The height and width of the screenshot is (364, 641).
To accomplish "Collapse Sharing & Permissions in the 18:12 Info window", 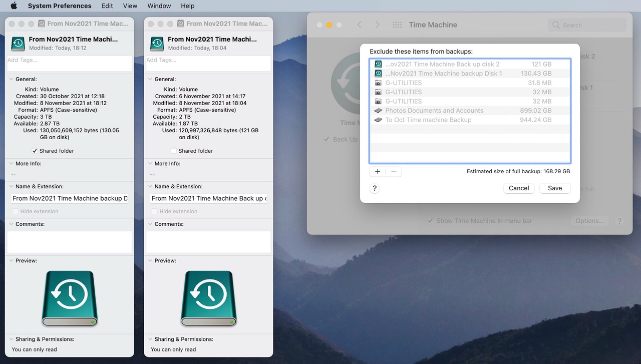I will point(11,339).
